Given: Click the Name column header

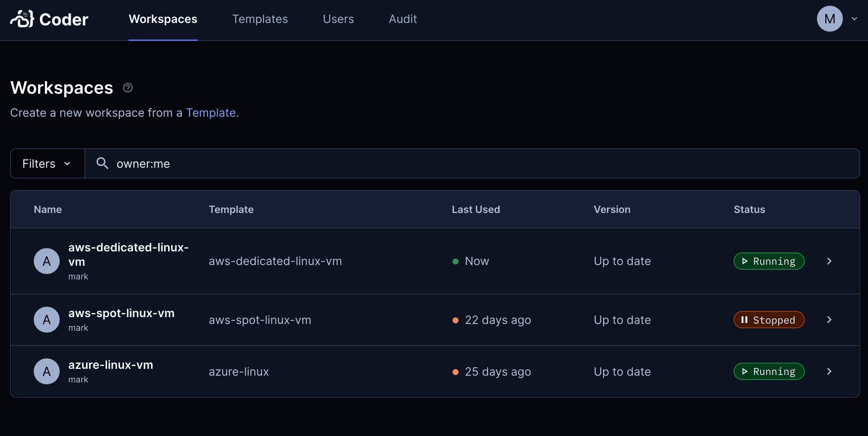Looking at the screenshot, I should point(48,209).
